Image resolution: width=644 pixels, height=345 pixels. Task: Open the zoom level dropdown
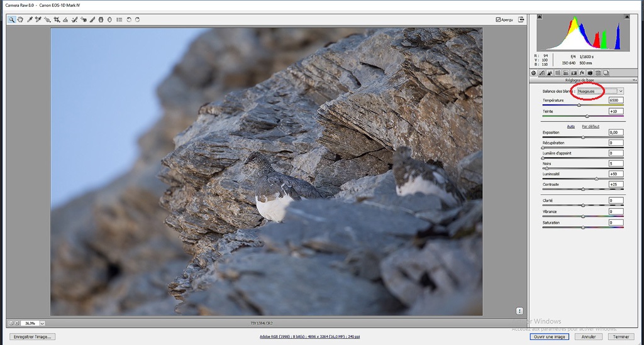point(42,323)
